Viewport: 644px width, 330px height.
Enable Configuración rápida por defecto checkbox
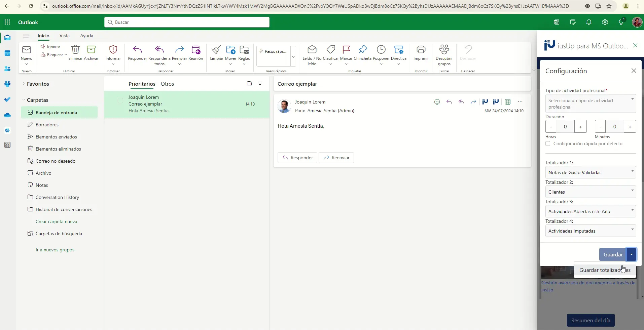(x=548, y=144)
